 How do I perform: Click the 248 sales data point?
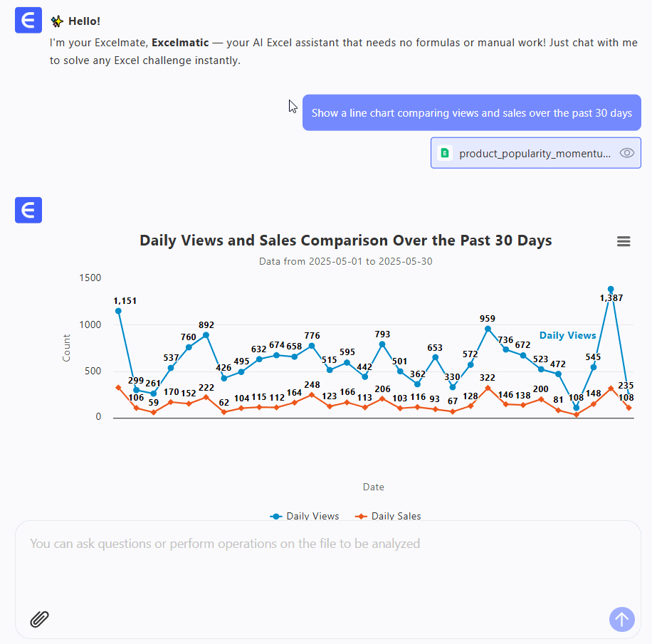pos(312,394)
